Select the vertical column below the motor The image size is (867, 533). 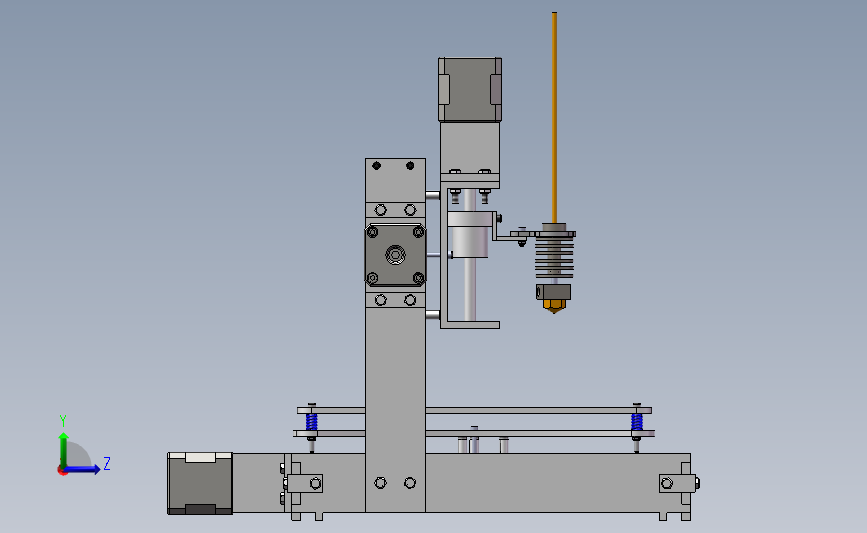coord(395,409)
